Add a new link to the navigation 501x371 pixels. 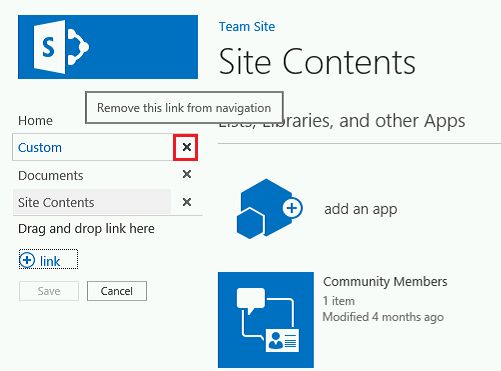click(x=48, y=259)
